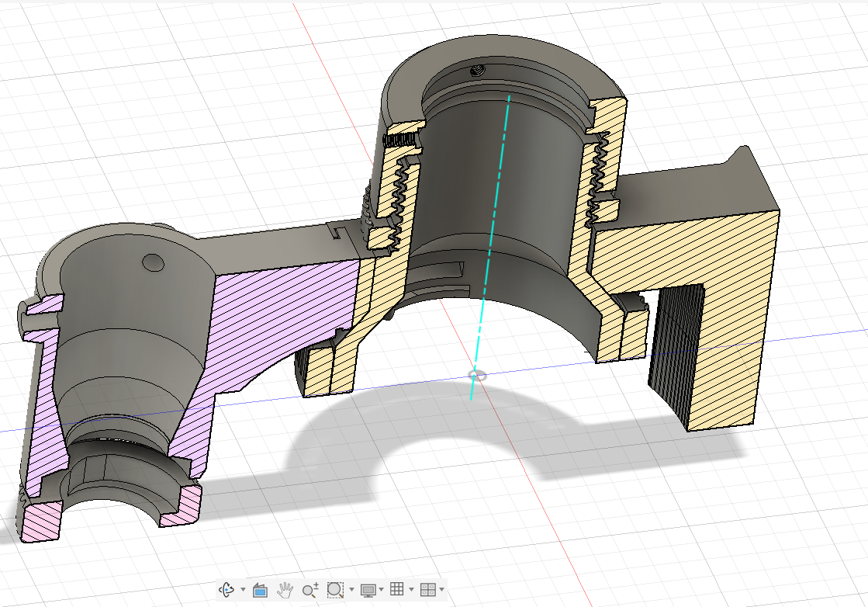The width and height of the screenshot is (868, 607).
Task: Expand the Display Settings dropdown arrow
Action: pos(382,589)
